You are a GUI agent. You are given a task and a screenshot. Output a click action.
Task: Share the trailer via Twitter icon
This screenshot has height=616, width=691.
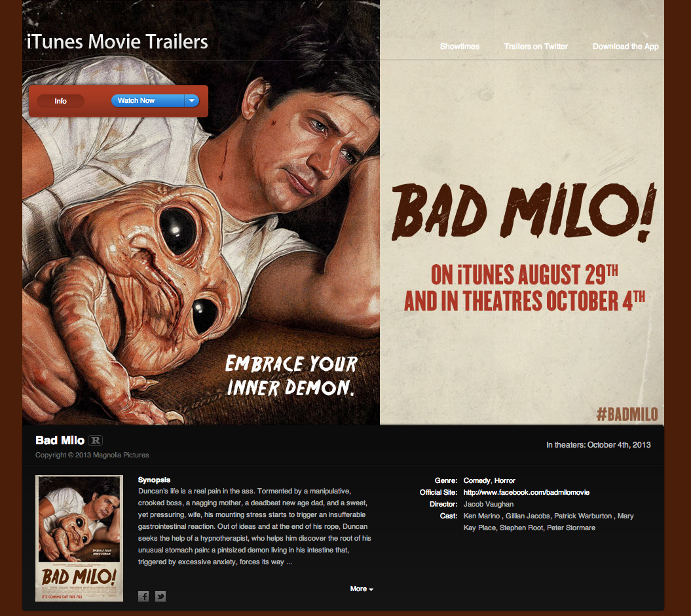pos(160,596)
